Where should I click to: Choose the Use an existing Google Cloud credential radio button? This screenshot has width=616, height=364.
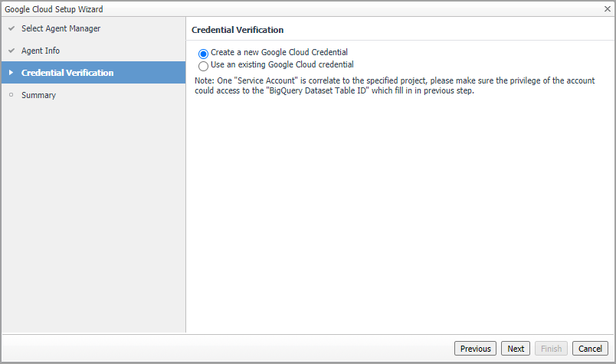[x=203, y=66]
